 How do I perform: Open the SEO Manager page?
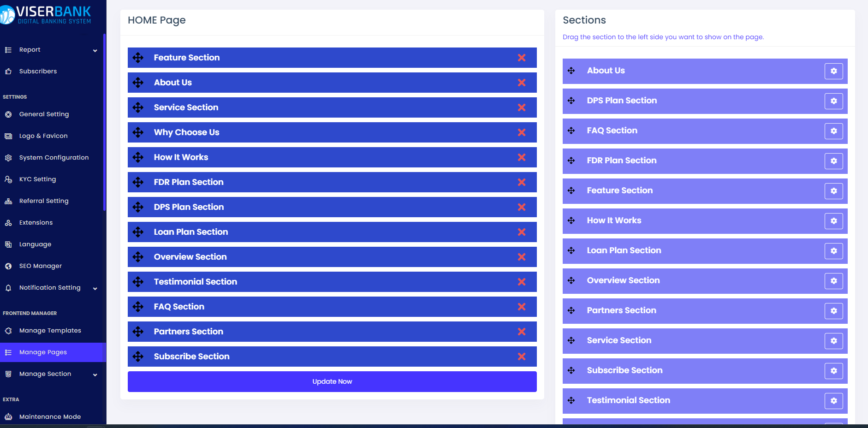pos(41,266)
